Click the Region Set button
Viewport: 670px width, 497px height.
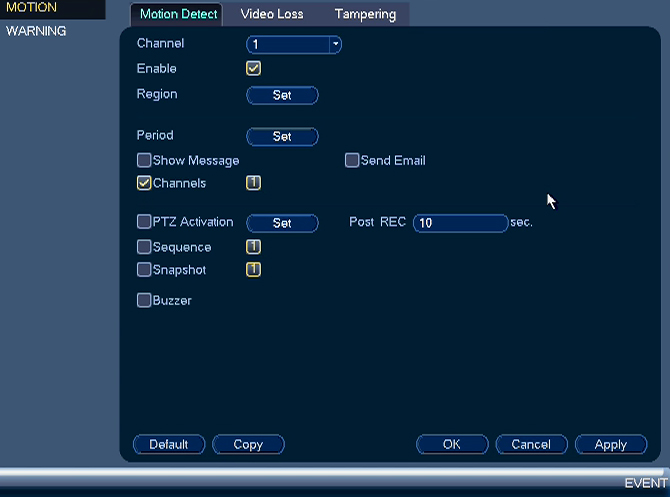(x=282, y=95)
